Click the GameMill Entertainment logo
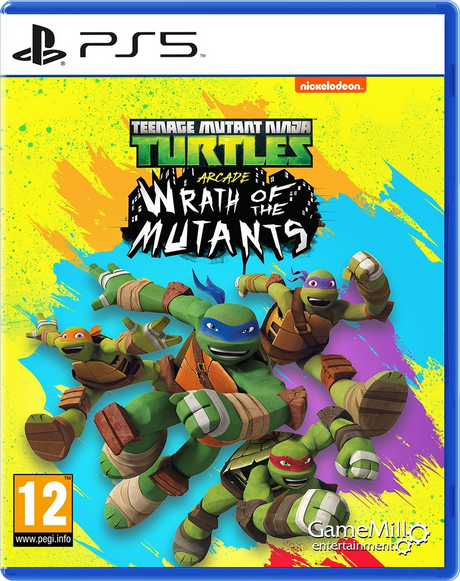This screenshot has width=460, height=581. (368, 536)
